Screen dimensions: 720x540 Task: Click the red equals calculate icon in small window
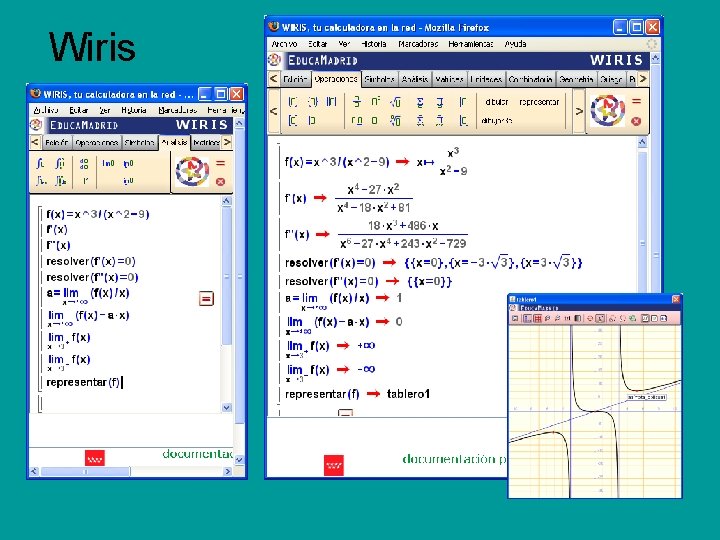coord(220,163)
